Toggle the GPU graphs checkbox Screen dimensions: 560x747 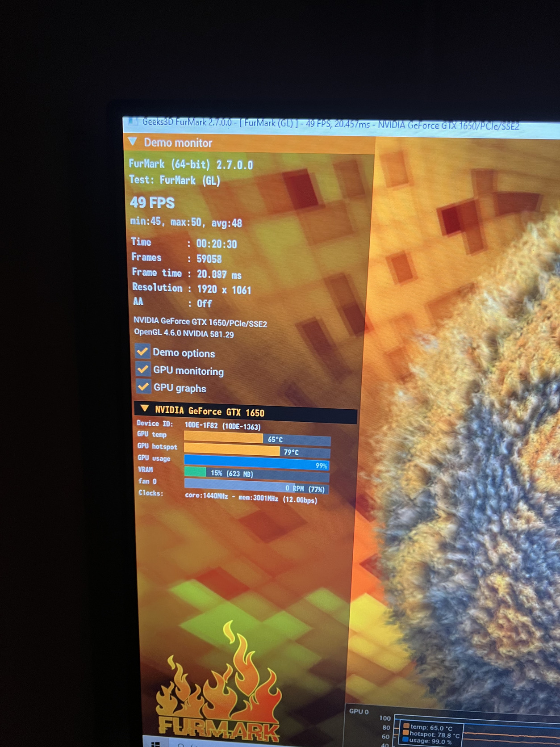pos(143,386)
